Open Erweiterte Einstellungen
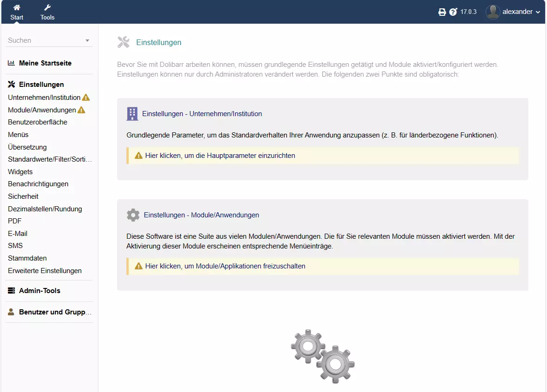The height and width of the screenshot is (392, 547). click(45, 271)
